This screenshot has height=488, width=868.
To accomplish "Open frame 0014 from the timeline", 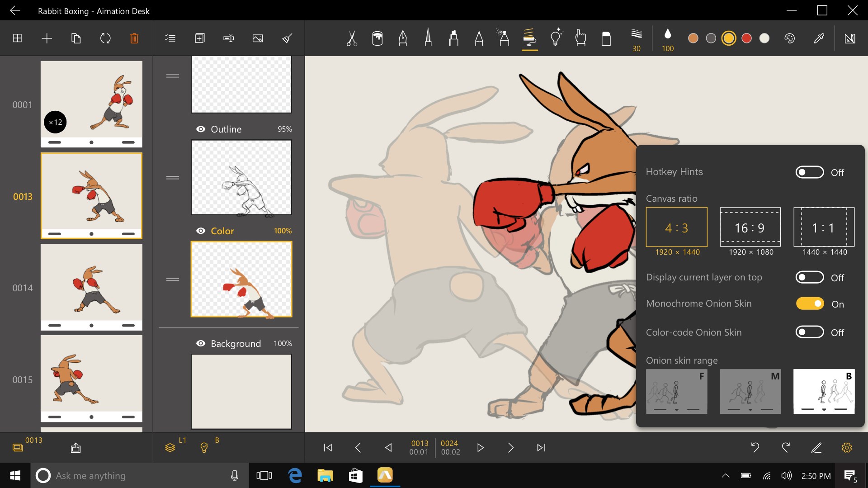I will coord(91,287).
